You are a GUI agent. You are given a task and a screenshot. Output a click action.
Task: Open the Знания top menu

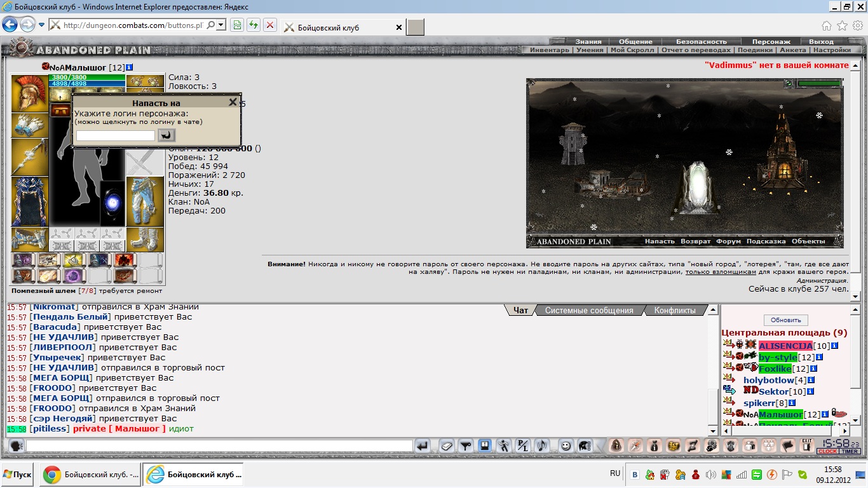[588, 42]
